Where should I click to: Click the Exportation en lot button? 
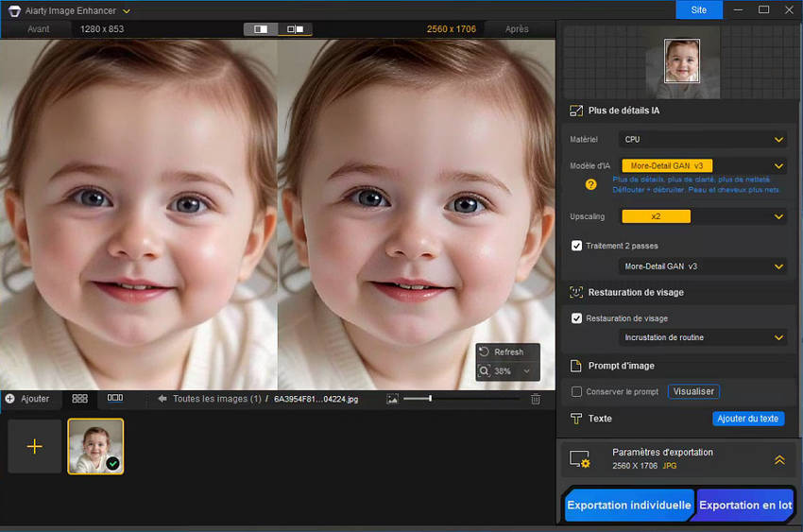tap(745, 505)
